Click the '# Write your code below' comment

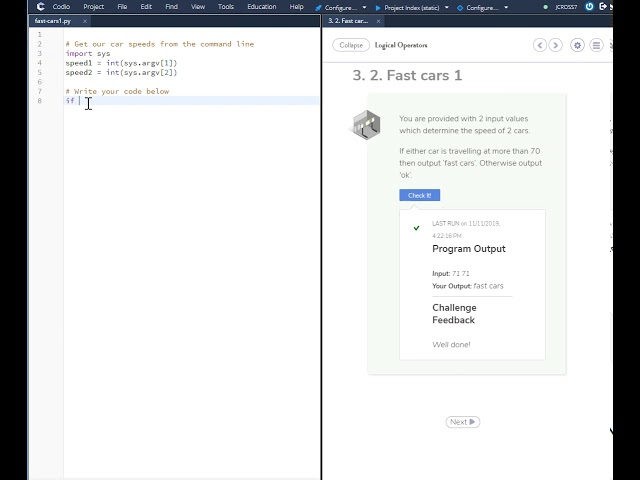117,91
